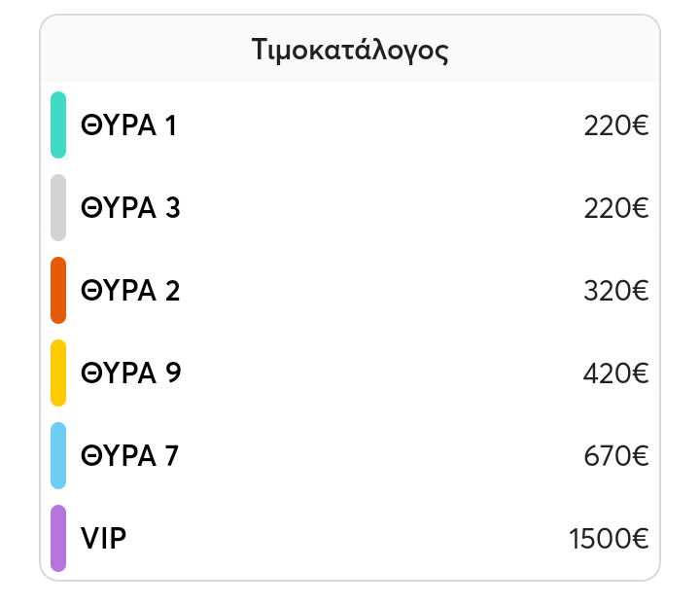Click the light blue bar for ΘΥΡΑ 7
The image size is (700, 604).
(58, 455)
